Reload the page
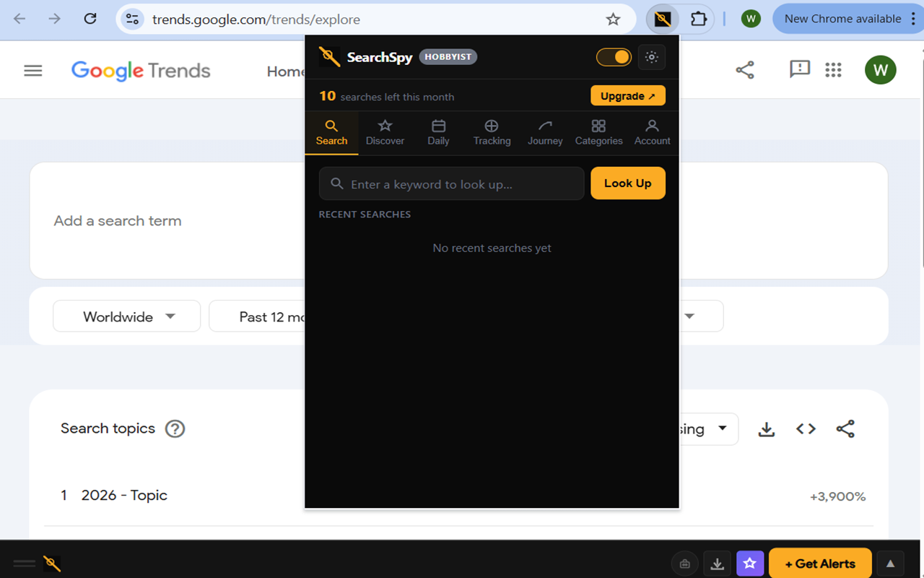924x578 pixels. 90,19
